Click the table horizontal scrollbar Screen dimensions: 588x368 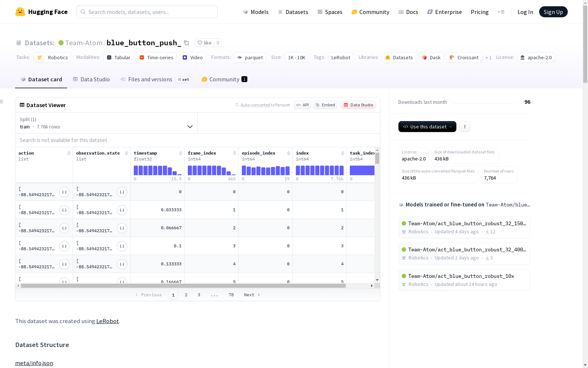[x=183, y=286]
